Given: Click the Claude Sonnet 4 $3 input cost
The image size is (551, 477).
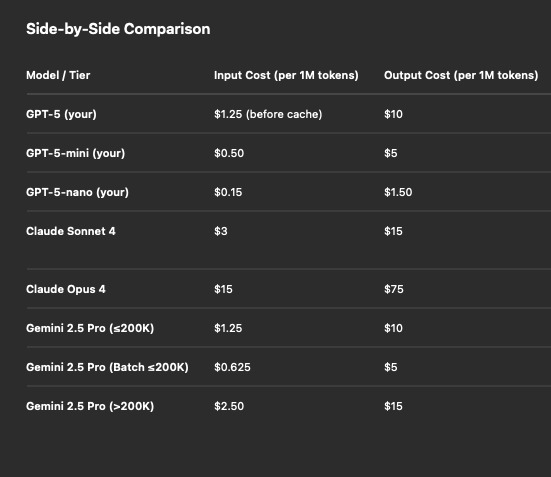Looking at the screenshot, I should point(221,231).
